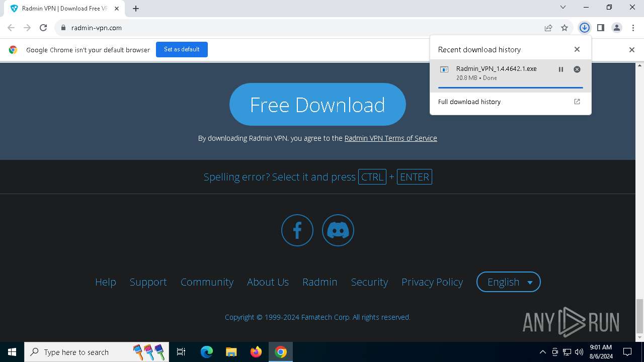Open a new tab
This screenshot has height=362, width=644.
point(136,9)
